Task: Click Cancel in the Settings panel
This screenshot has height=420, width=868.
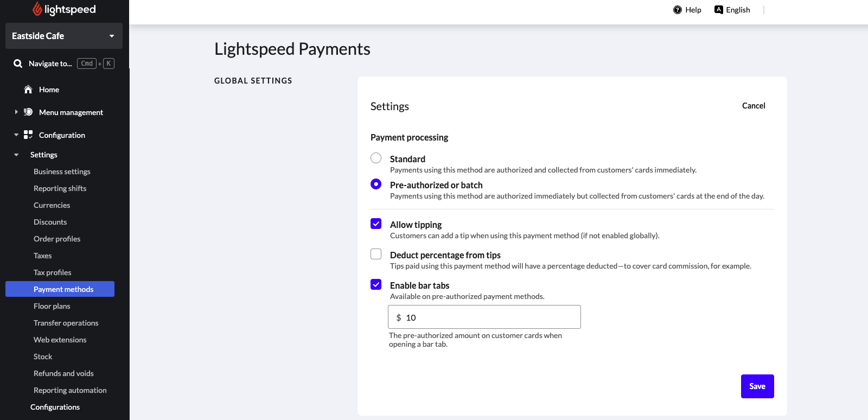Action: pos(754,106)
